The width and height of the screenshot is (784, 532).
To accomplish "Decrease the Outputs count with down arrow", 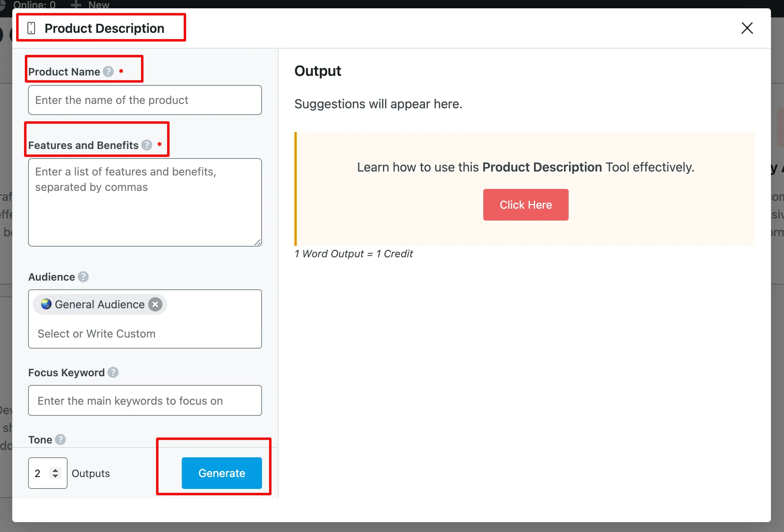I will tap(55, 476).
